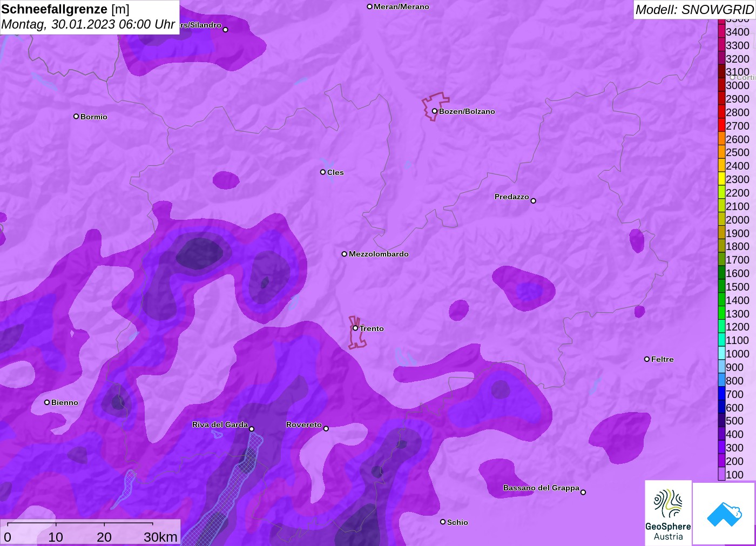The image size is (756, 546).
Task: Click the blue house-and-cloud logo
Action: 724,514
